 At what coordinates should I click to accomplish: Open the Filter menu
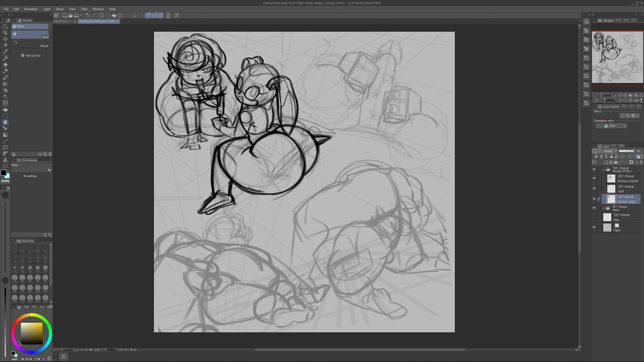pyautogui.click(x=84, y=9)
